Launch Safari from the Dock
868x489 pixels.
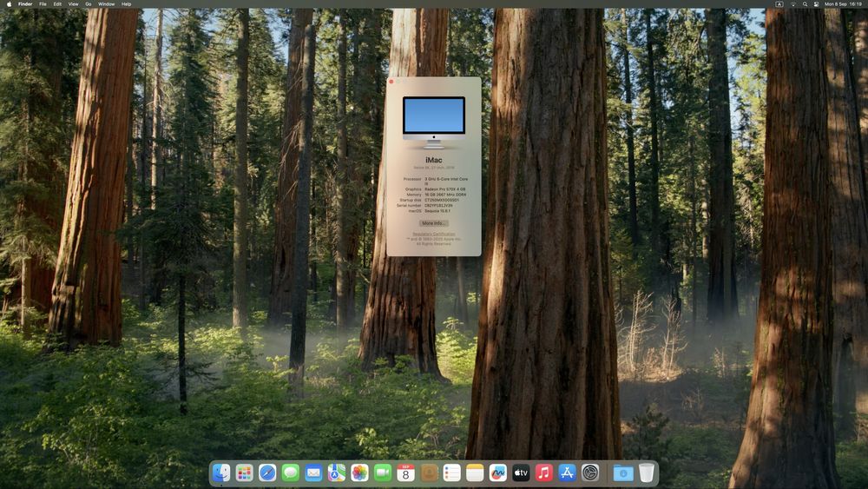[267, 472]
